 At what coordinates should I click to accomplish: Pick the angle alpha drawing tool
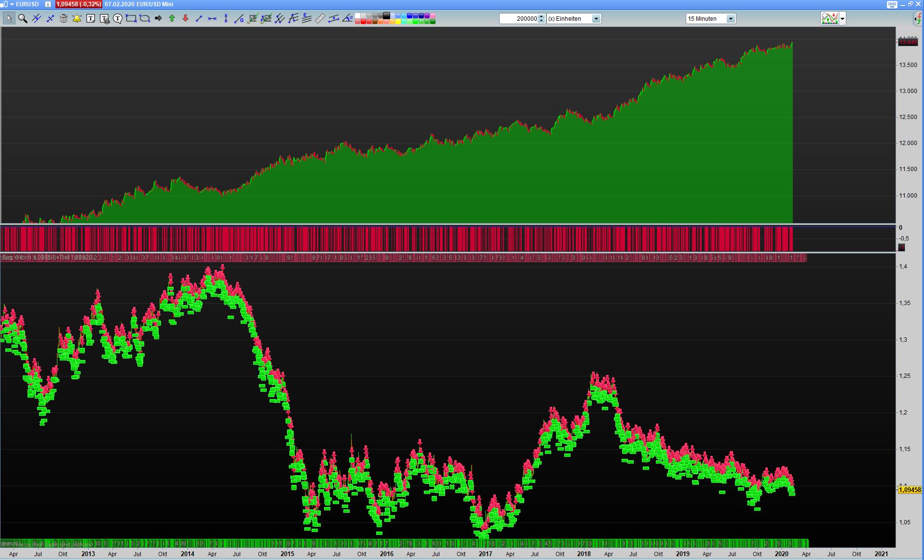pyautogui.click(x=347, y=19)
